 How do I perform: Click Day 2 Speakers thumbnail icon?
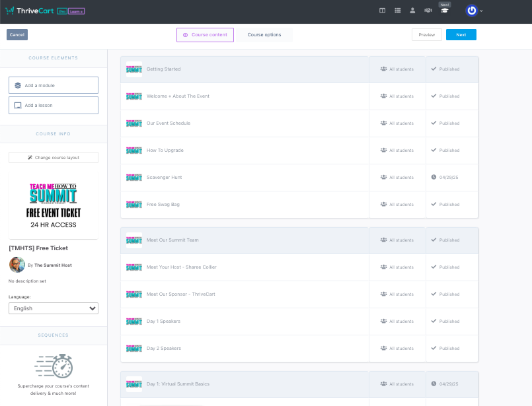134,349
